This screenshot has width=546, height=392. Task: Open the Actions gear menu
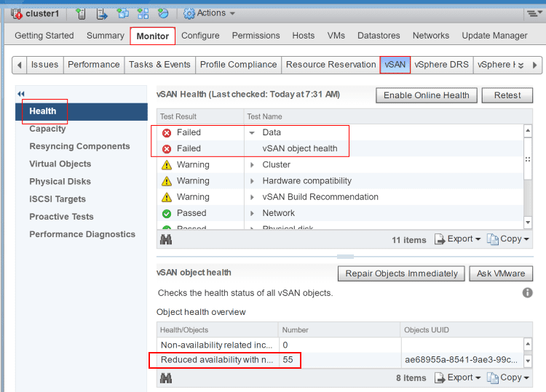click(x=209, y=13)
